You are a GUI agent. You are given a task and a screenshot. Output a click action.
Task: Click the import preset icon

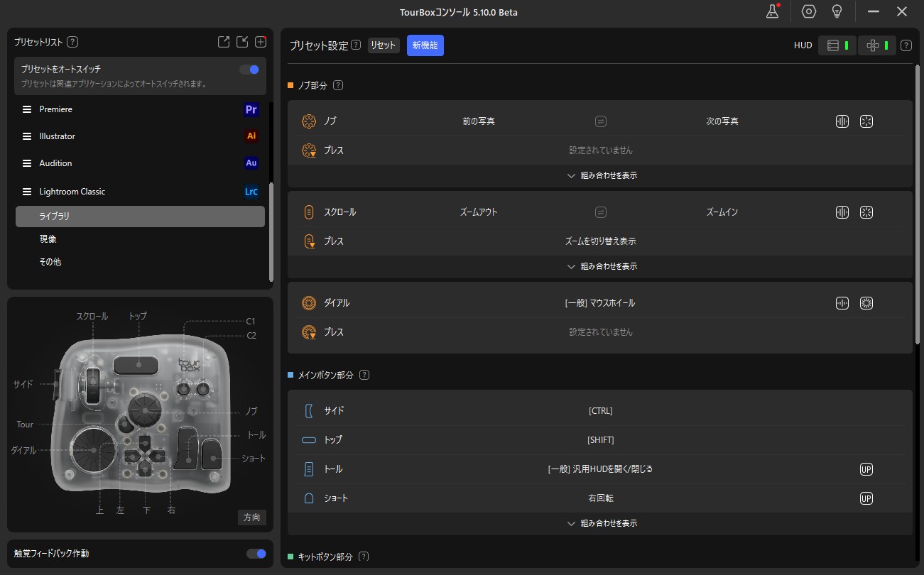242,42
